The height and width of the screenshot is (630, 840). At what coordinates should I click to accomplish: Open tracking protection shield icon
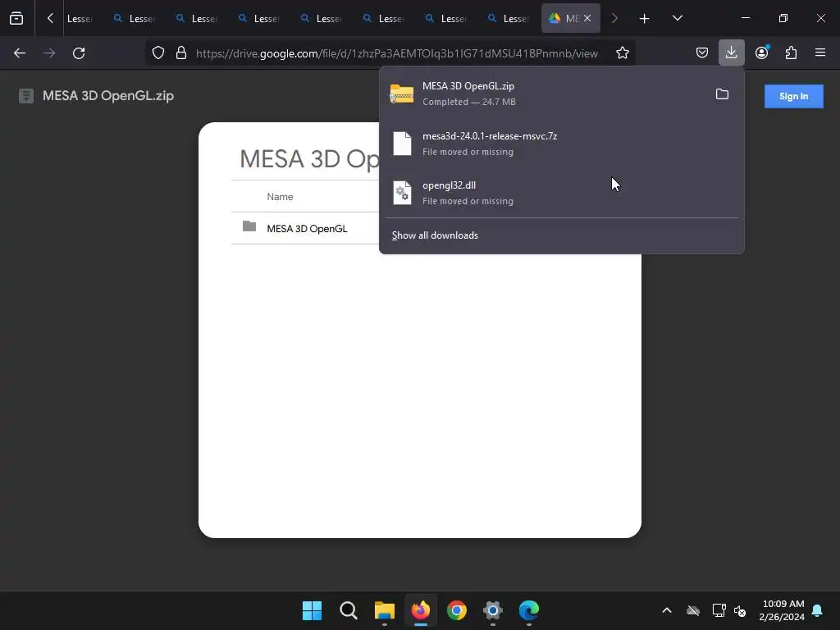[x=158, y=53]
